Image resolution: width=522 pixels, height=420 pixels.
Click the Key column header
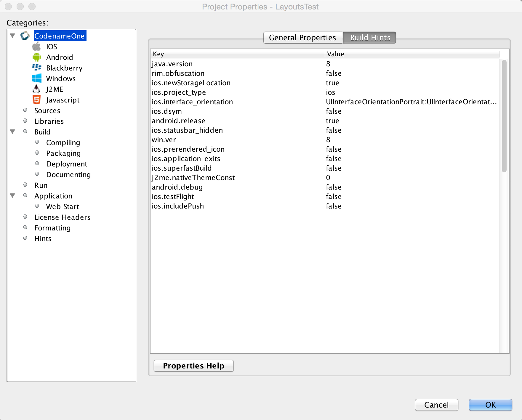(x=238, y=54)
